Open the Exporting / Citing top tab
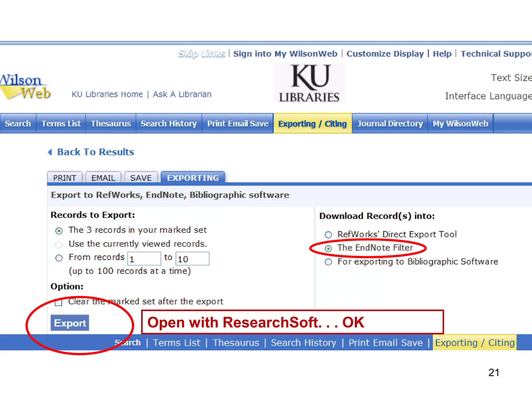The image size is (532, 399). click(313, 124)
